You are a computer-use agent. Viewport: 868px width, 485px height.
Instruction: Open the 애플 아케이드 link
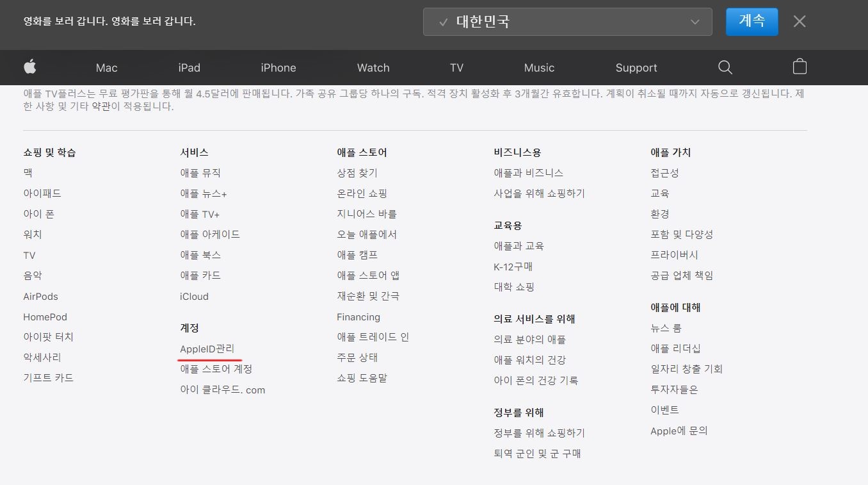point(210,234)
